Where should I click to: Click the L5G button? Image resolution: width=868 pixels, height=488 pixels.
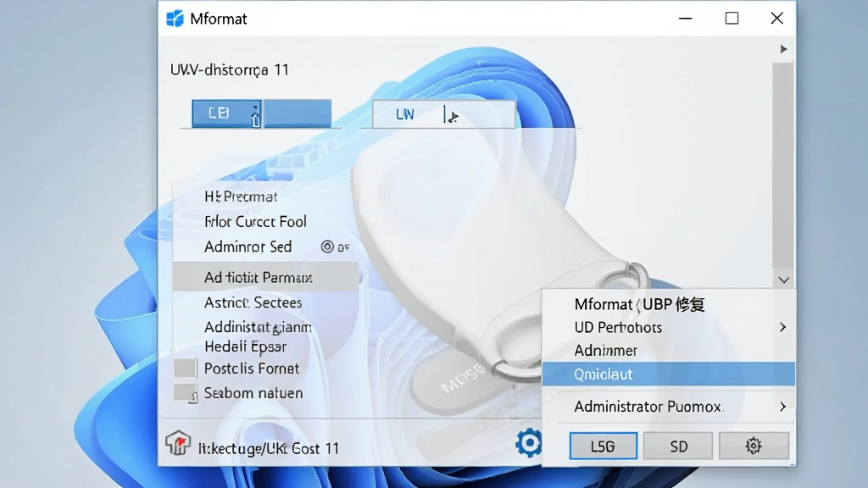pos(603,446)
